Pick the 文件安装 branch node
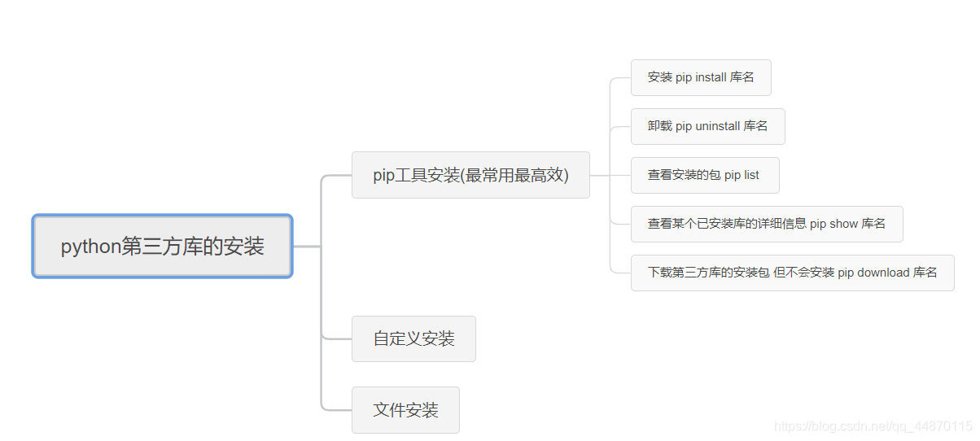Viewport: 980px width, 441px height. click(x=405, y=410)
